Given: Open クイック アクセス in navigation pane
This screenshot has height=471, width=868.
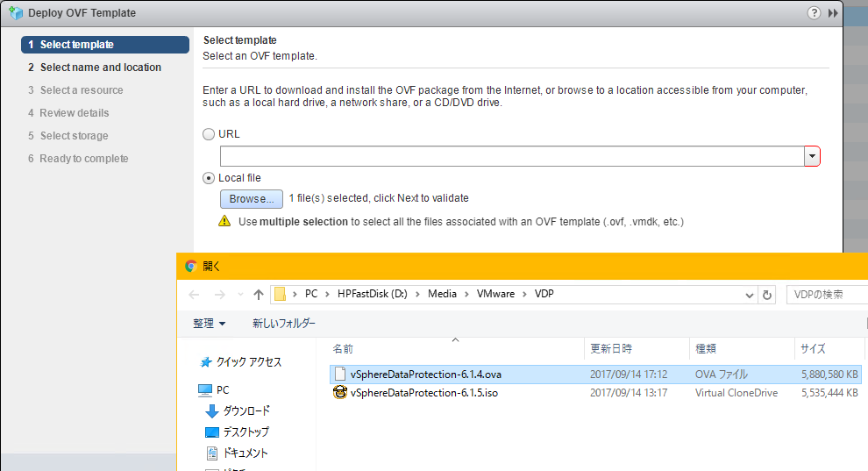Looking at the screenshot, I should pos(248,362).
